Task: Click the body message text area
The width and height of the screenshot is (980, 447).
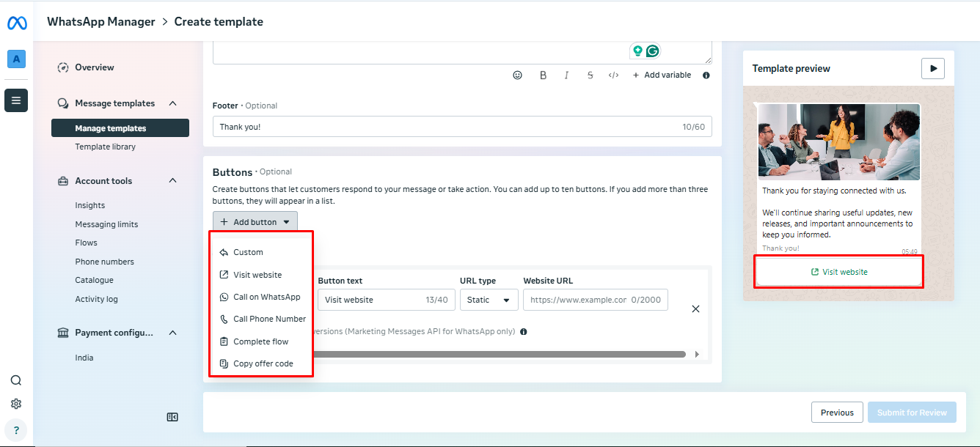Action: click(462, 52)
